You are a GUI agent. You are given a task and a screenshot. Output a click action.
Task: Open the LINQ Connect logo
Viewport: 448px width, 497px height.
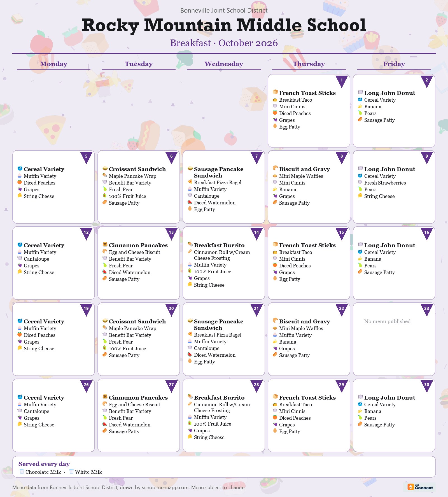420,487
